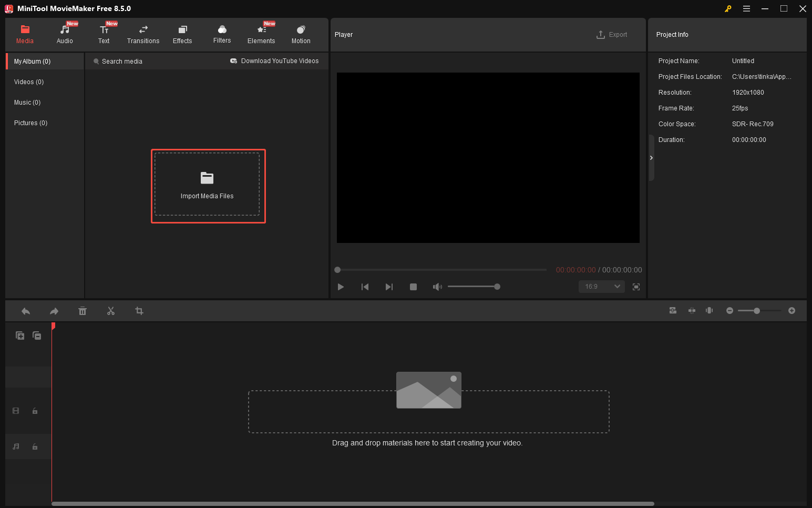Viewport: 812px width, 508px height.
Task: Remove a track from the timeline
Action: tap(37, 335)
